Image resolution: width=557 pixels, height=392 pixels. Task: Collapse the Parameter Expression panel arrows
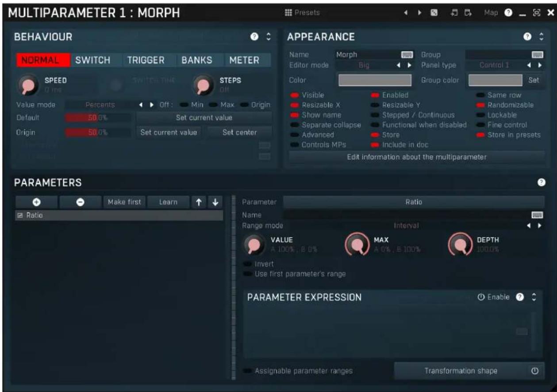coord(534,297)
